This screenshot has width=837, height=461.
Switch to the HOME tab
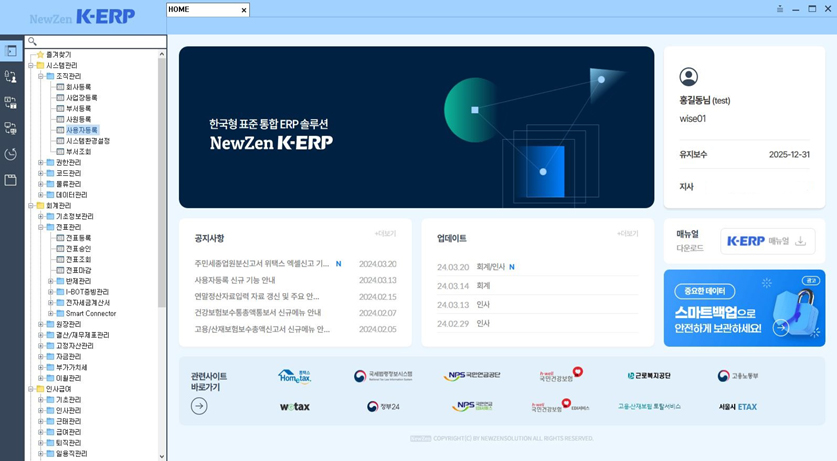[x=200, y=10]
